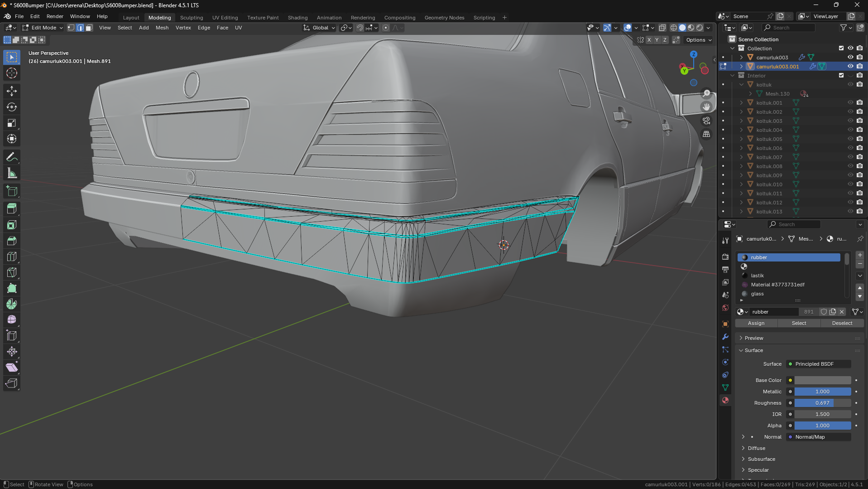Open the Modifiers properties tab
Screen dimensions: 868x489
point(725,337)
